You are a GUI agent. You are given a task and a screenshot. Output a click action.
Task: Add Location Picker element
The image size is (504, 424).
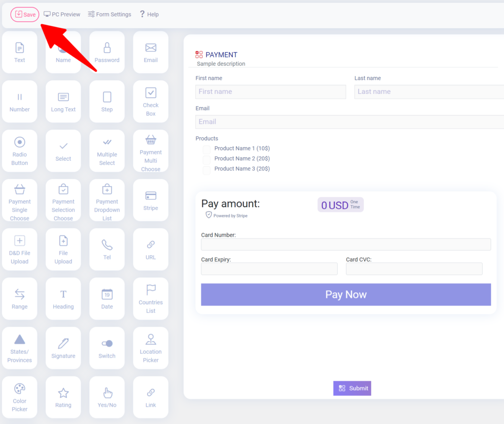[151, 348]
